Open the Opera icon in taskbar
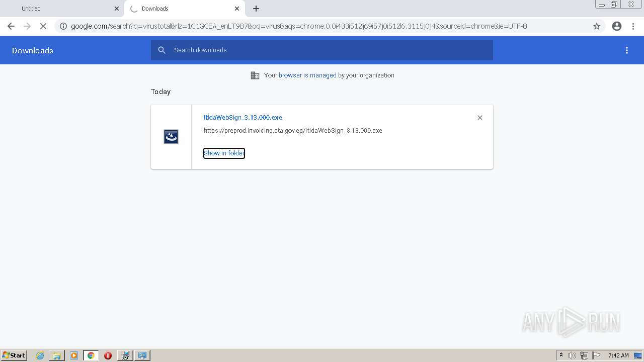The width and height of the screenshot is (644, 362). (108, 355)
